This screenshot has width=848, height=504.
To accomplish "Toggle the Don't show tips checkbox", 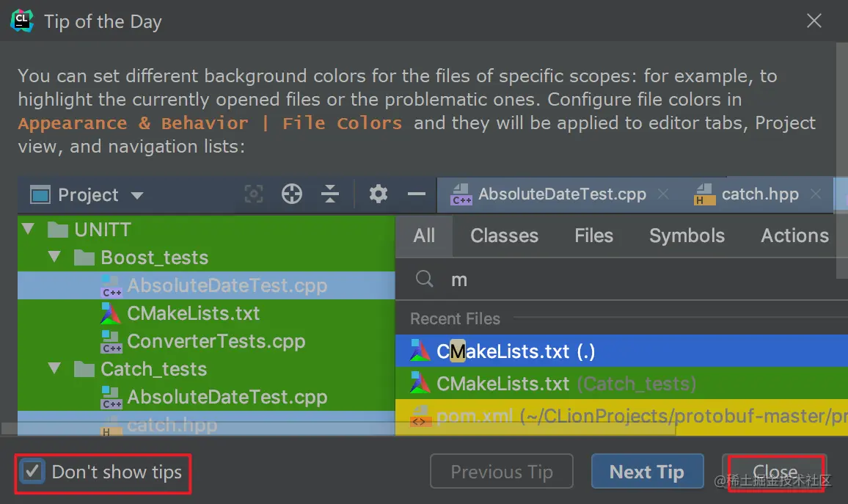I will click(x=32, y=472).
